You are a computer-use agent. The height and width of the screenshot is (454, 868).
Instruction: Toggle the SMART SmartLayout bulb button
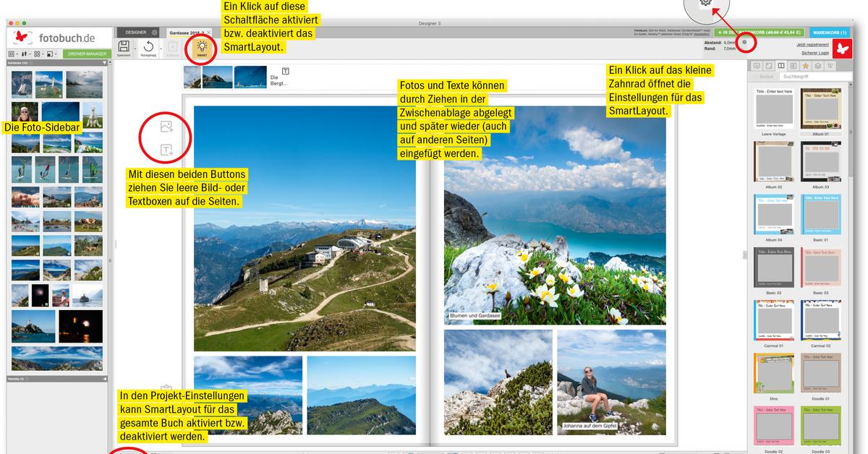202,48
